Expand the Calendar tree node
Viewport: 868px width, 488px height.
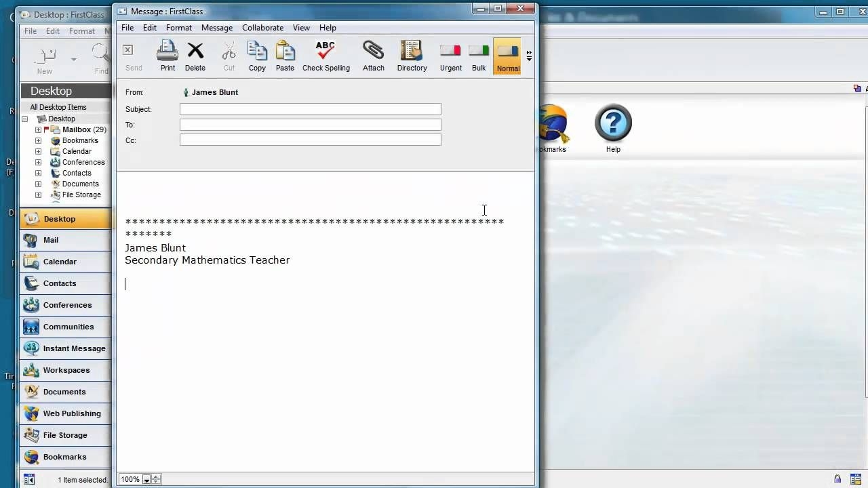39,151
